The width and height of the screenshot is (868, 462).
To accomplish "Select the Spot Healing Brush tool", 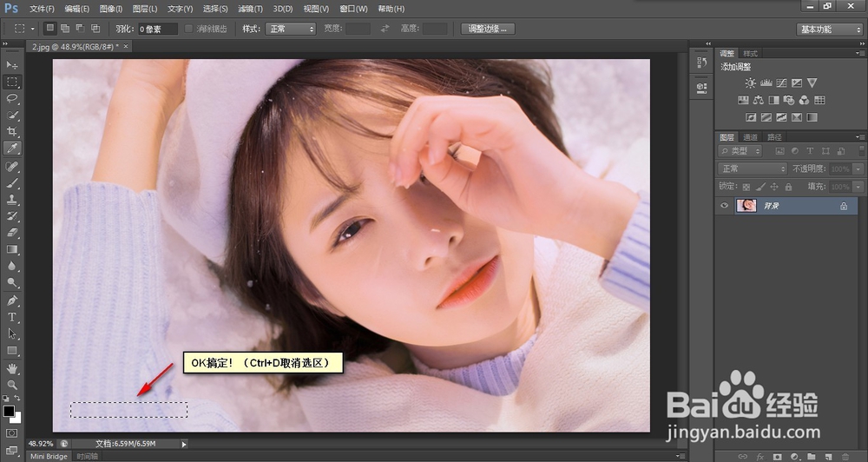I will pos(11,166).
